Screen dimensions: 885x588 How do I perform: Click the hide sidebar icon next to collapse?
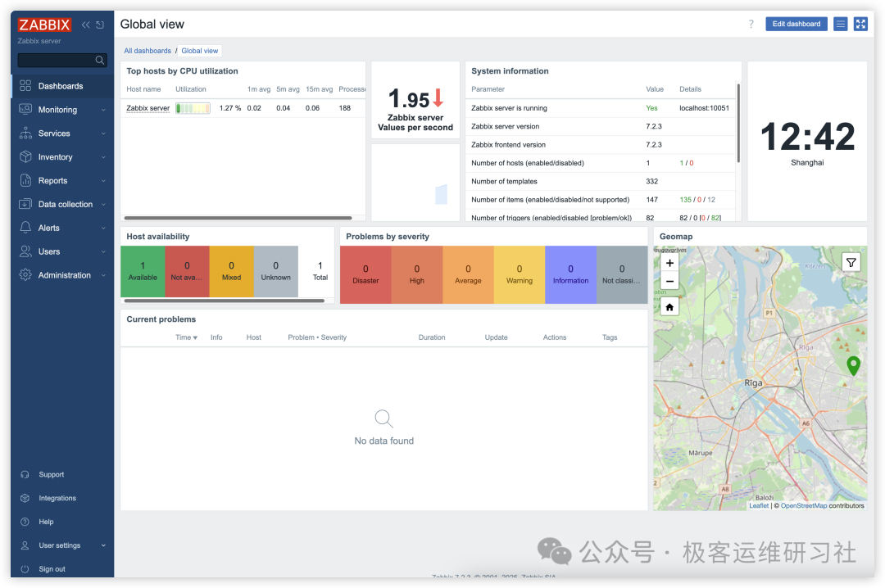(100, 25)
